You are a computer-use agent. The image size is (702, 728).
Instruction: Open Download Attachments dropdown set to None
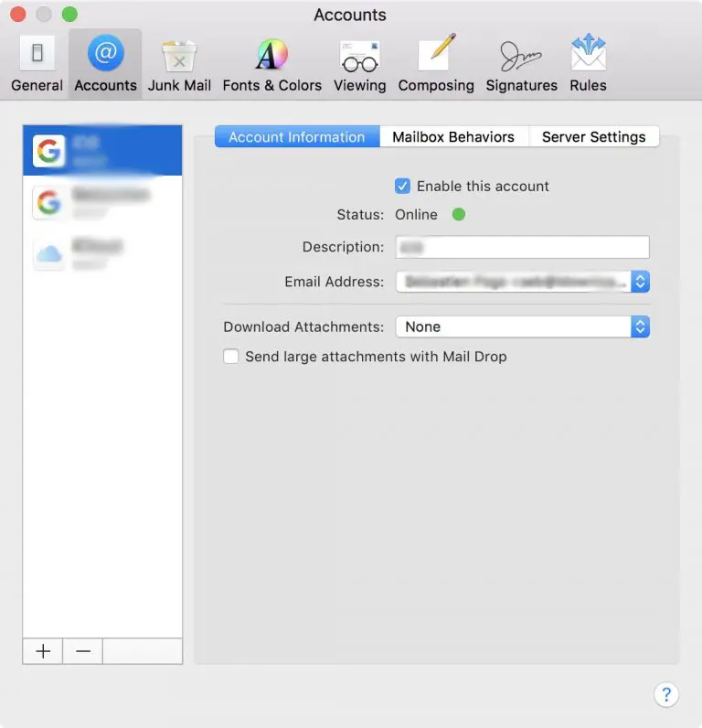point(523,327)
